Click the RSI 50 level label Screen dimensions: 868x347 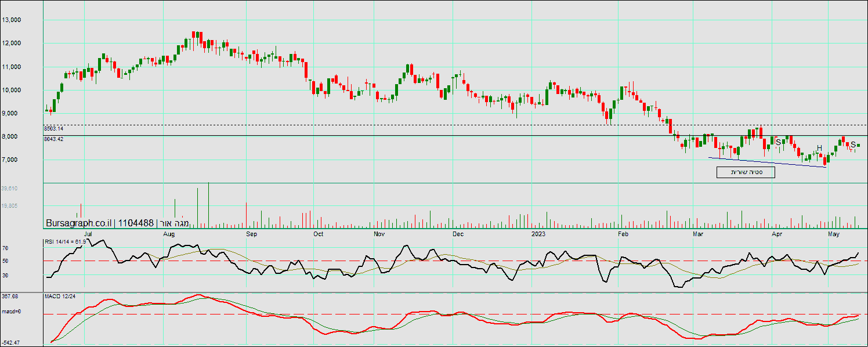[x=5, y=261]
